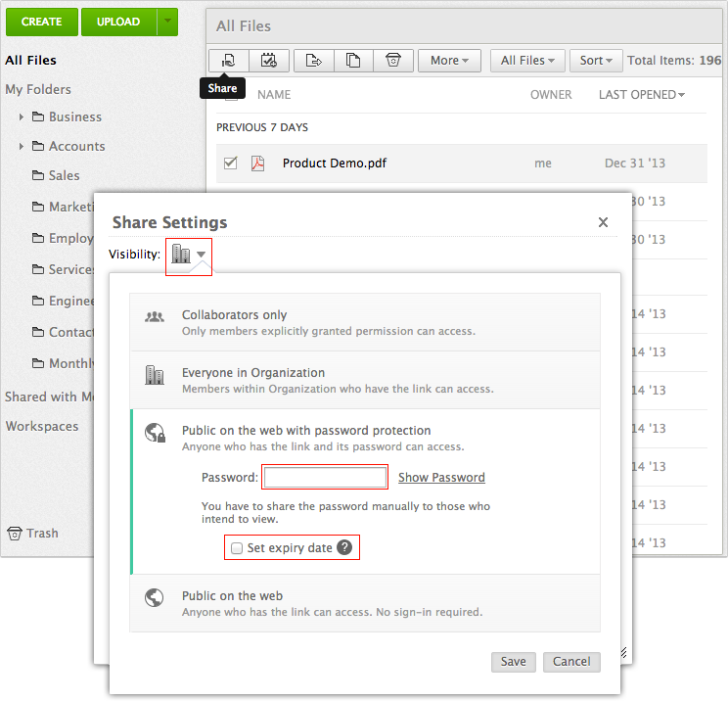Click the PDF icon of Product Demo.pdf
The height and width of the screenshot is (701, 728).
(x=257, y=164)
